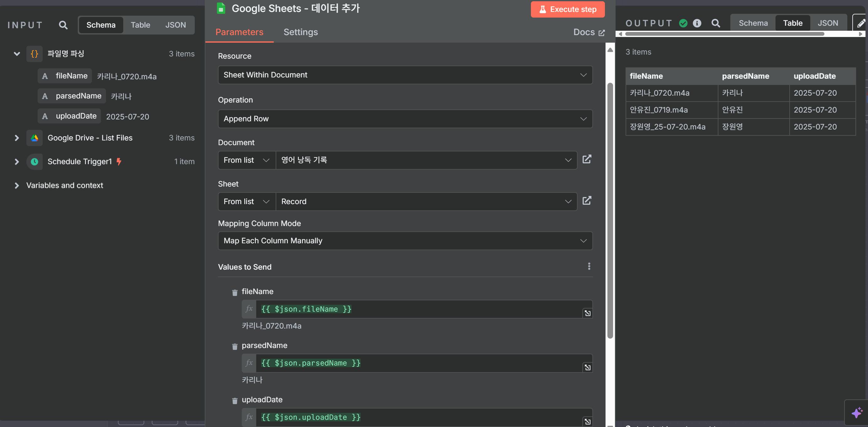Viewport: 868px width, 427px height.
Task: Switch input view to Schema
Action: pyautogui.click(x=101, y=25)
